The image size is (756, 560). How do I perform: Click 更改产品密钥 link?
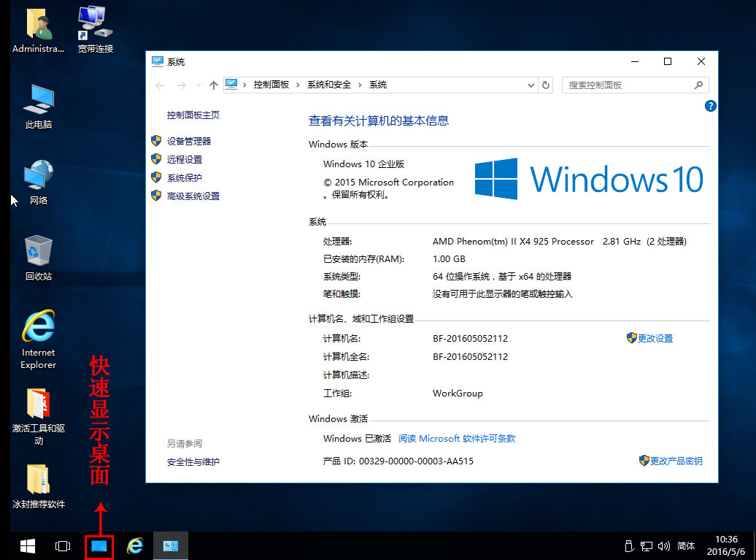pyautogui.click(x=676, y=461)
